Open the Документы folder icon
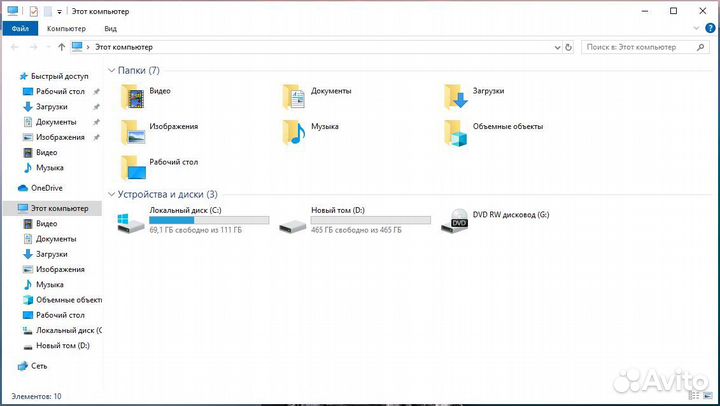 coord(295,95)
